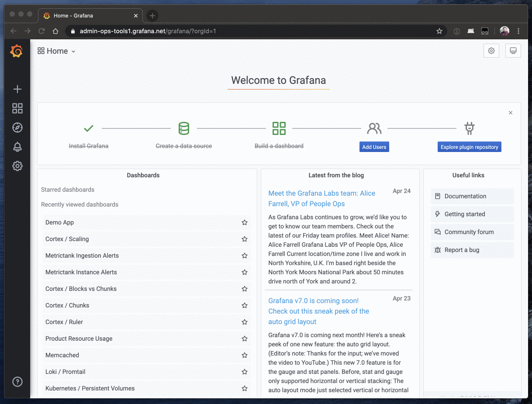Open the Alice Farrell blog post title

322,198
